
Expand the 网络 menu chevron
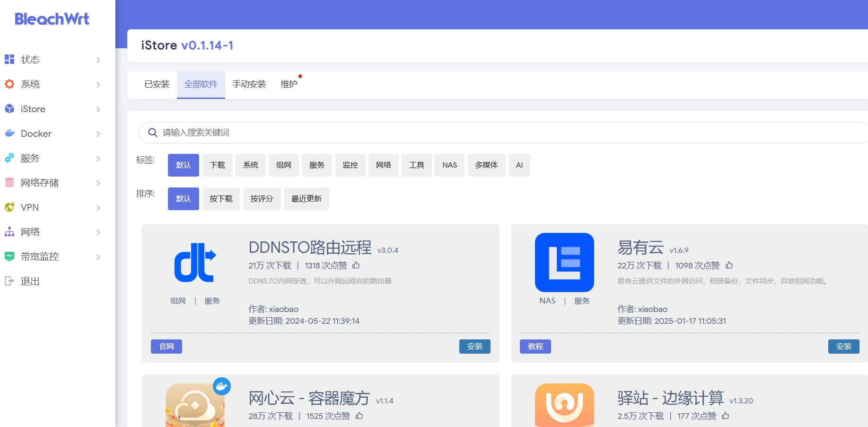98,232
